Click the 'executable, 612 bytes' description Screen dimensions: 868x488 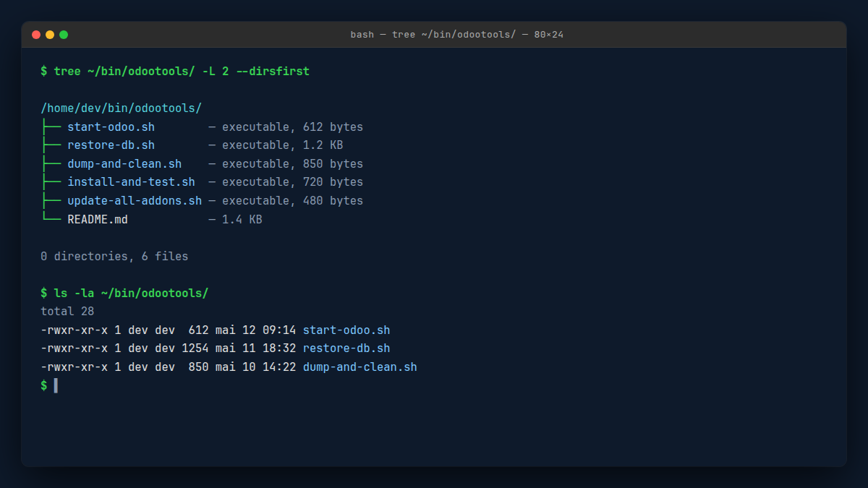(292, 127)
